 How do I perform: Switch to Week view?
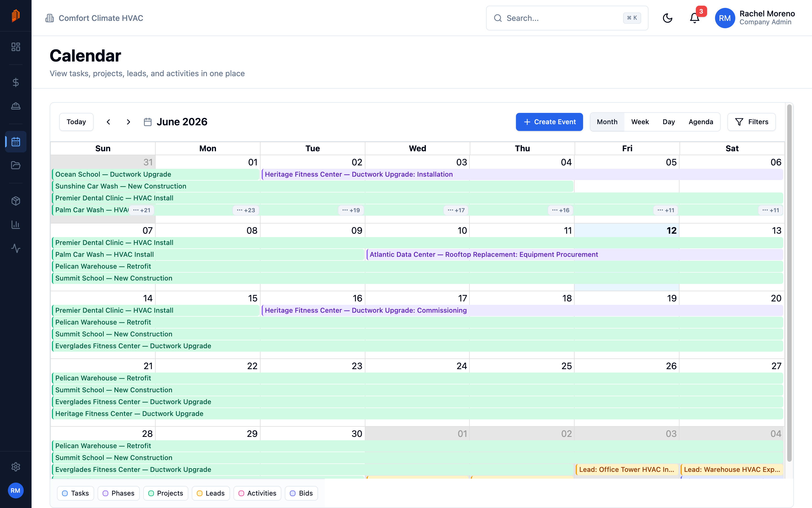pyautogui.click(x=640, y=122)
